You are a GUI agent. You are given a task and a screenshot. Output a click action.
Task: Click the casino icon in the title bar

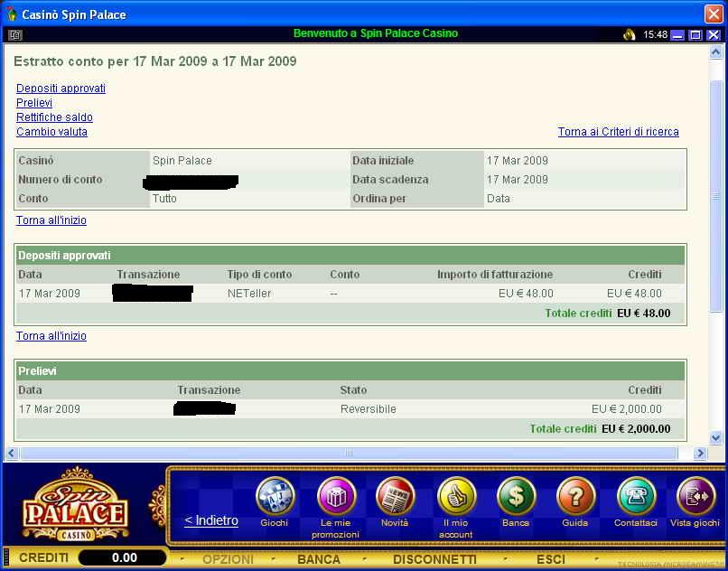12,14
